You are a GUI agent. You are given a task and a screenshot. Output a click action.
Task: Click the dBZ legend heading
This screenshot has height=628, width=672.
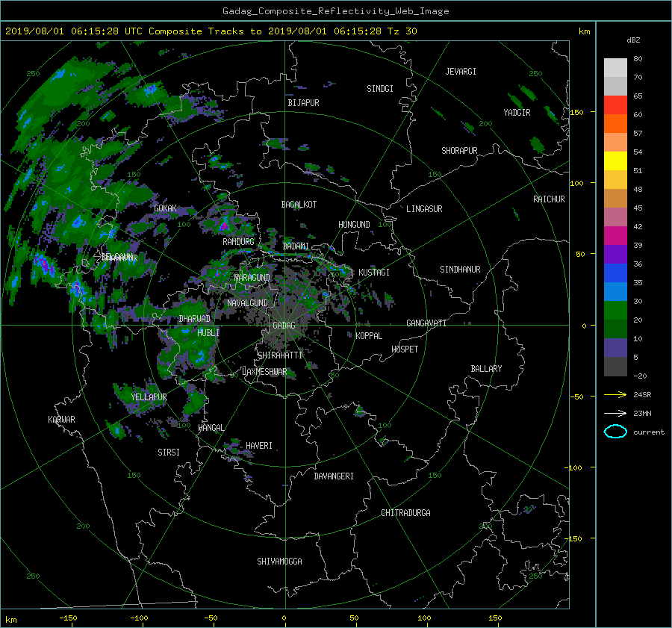click(x=633, y=40)
